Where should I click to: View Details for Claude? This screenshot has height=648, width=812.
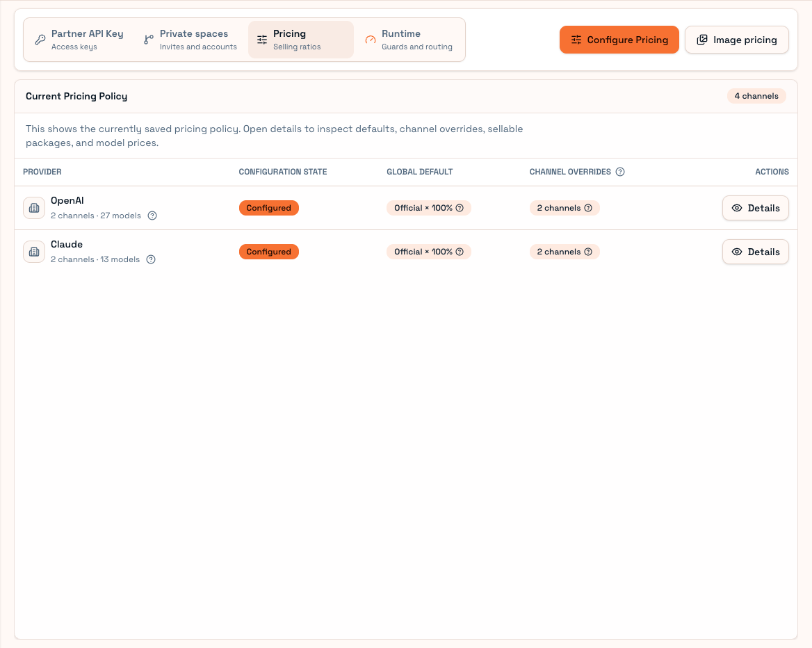click(755, 252)
